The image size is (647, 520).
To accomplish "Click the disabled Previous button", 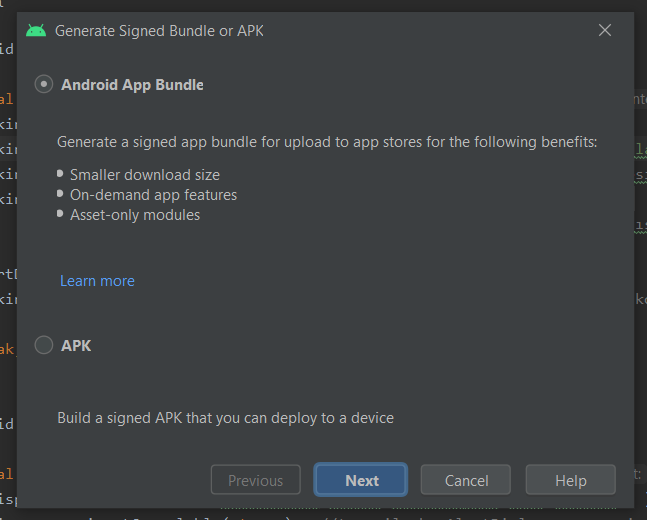I will click(x=255, y=480).
